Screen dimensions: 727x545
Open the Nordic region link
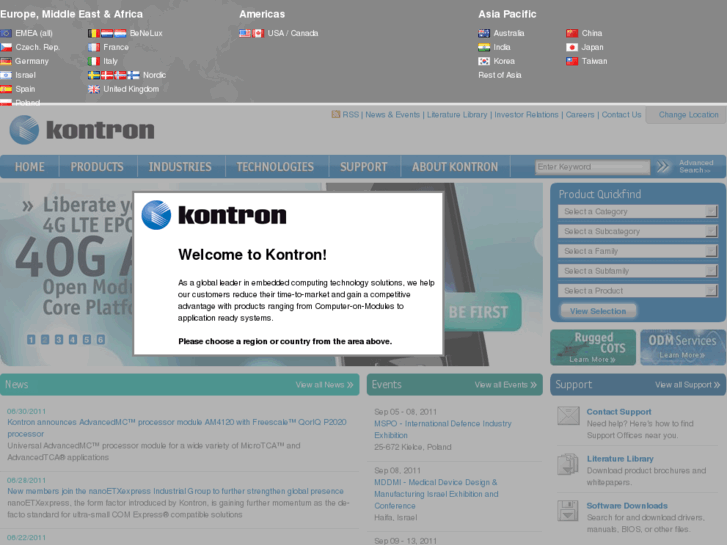154,75
